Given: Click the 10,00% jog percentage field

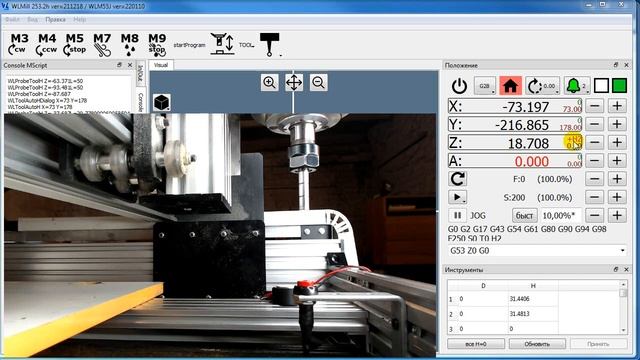Looking at the screenshot, I should pyautogui.click(x=561, y=215).
